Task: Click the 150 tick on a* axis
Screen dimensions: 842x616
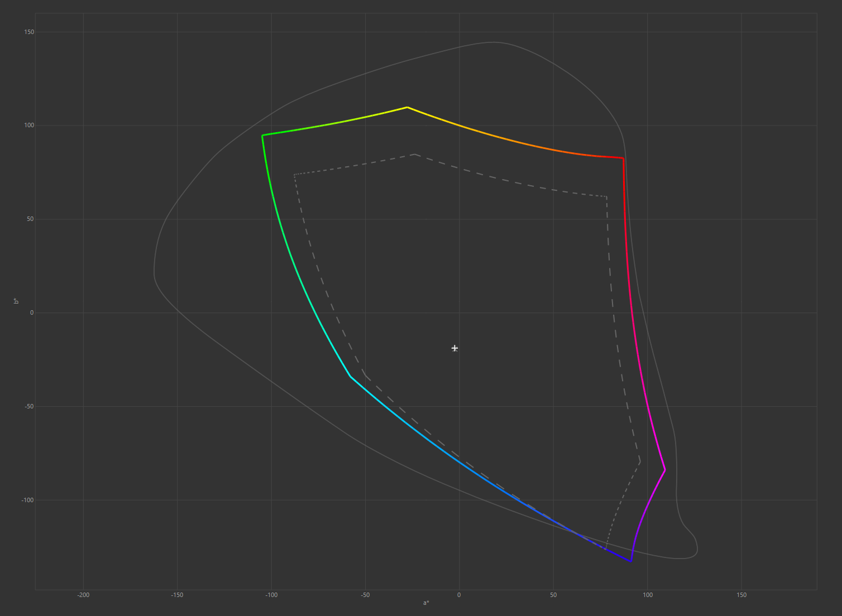Action: tap(741, 595)
